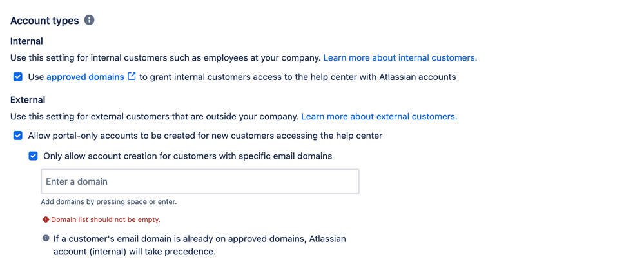Select the Domain list should not be empty message

point(106,219)
